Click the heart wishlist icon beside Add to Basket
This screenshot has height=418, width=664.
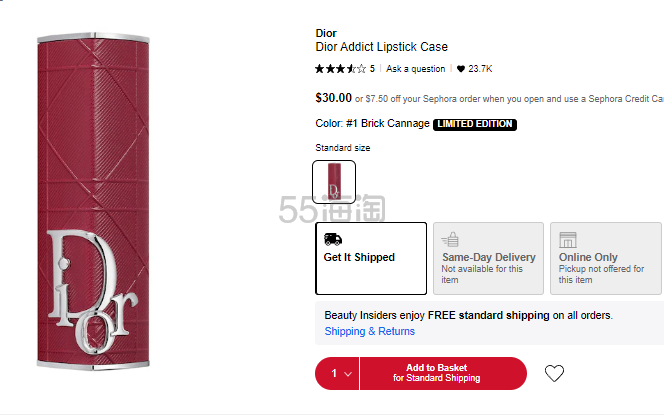554,373
